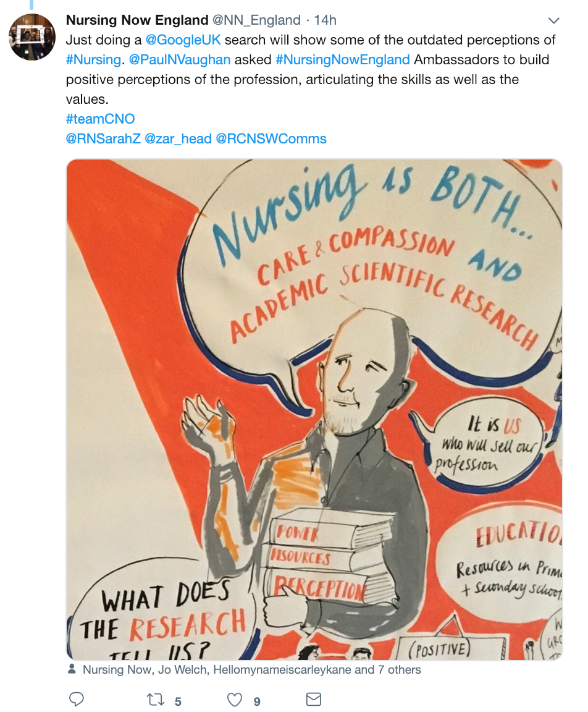The width and height of the screenshot is (588, 712).
Task: Enlarge the Nursing is Both illustration image
Action: pyautogui.click(x=314, y=410)
